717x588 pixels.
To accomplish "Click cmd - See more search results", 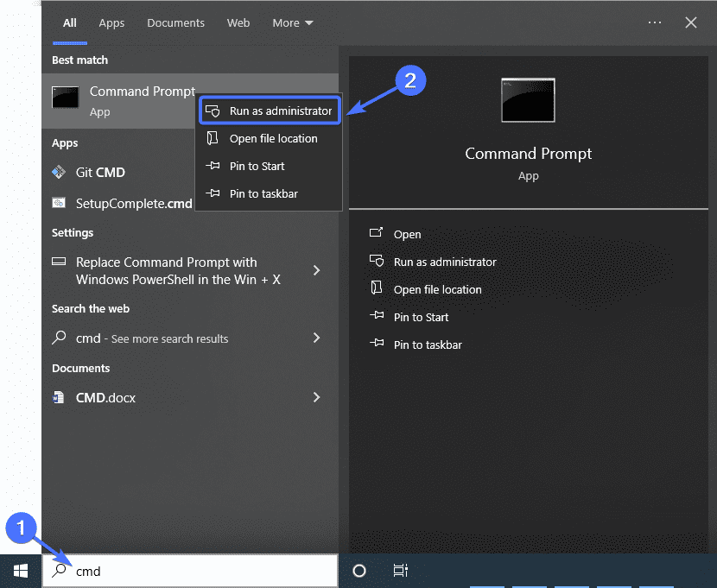I will pyautogui.click(x=190, y=338).
